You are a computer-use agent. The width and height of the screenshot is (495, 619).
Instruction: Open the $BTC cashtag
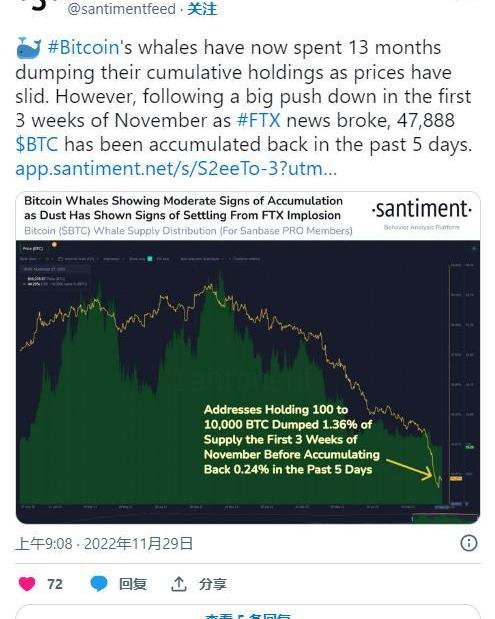(37, 144)
